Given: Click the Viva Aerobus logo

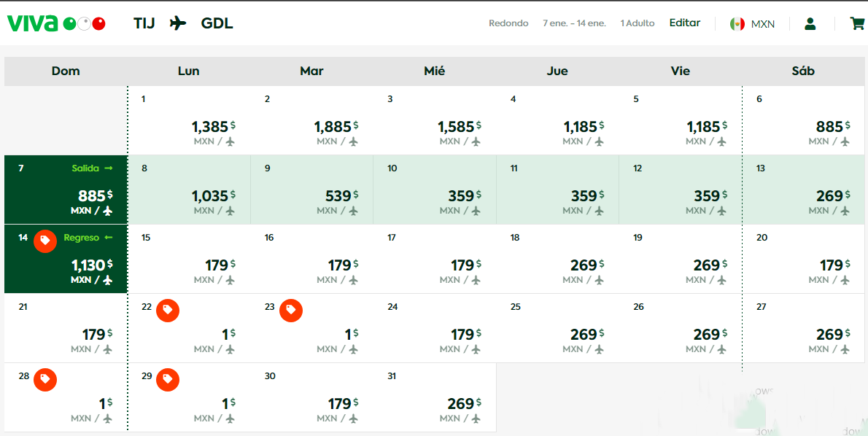Looking at the screenshot, I should pos(56,23).
